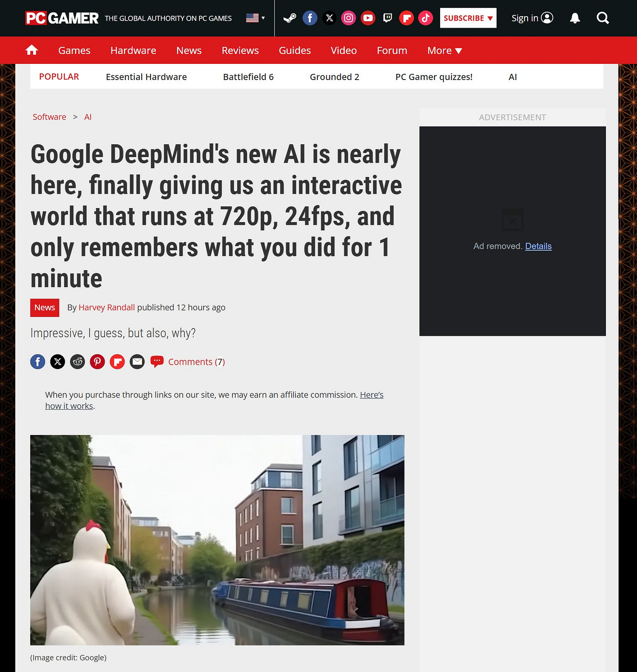Viewport: 637px width, 672px height.
Task: Go to the News section in navigation
Action: click(x=189, y=50)
